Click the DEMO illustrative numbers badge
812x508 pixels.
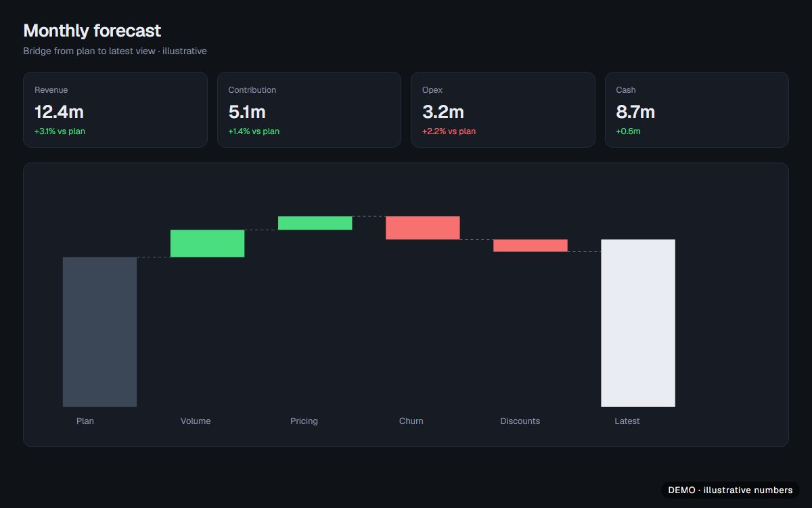pyautogui.click(x=730, y=490)
